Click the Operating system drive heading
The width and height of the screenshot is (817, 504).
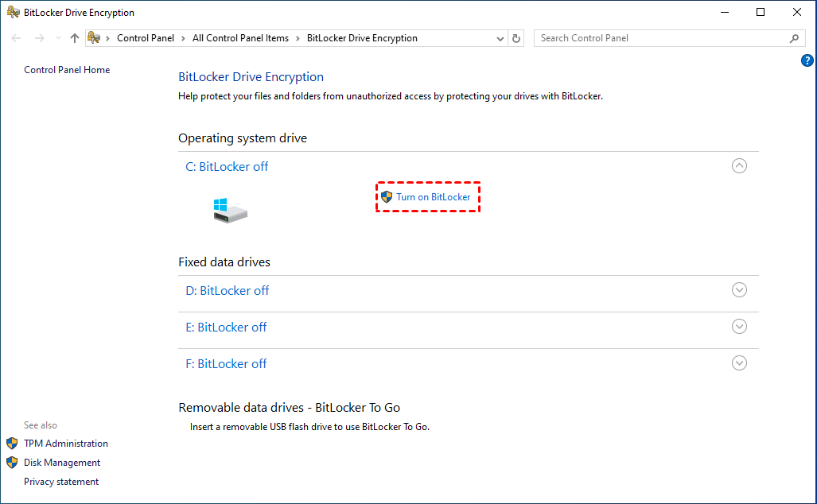point(243,138)
